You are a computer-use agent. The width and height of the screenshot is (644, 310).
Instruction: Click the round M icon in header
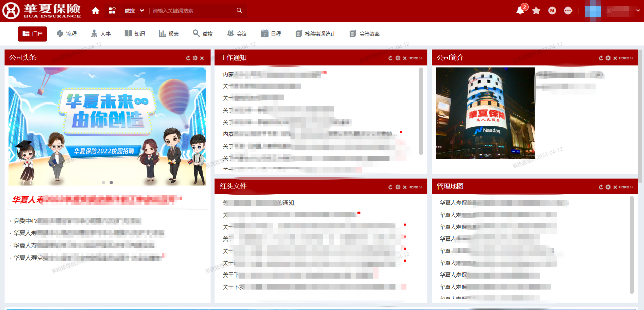coord(552,11)
